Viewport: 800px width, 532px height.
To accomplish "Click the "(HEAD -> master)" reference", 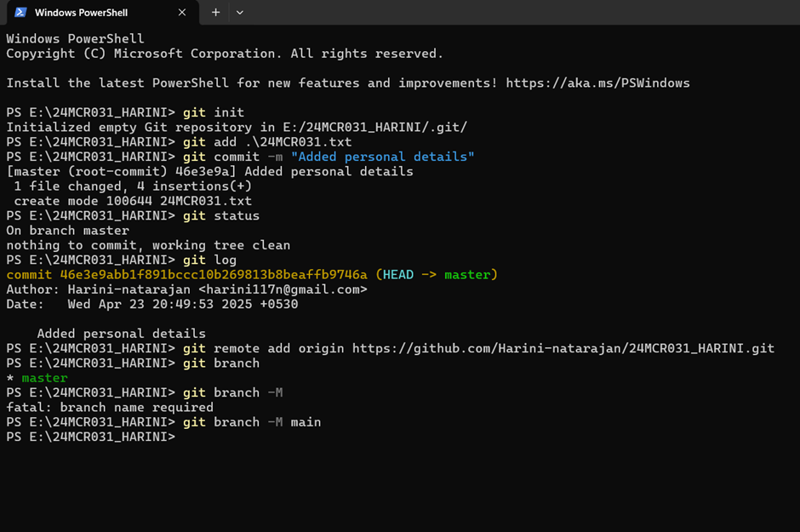I will pos(437,274).
